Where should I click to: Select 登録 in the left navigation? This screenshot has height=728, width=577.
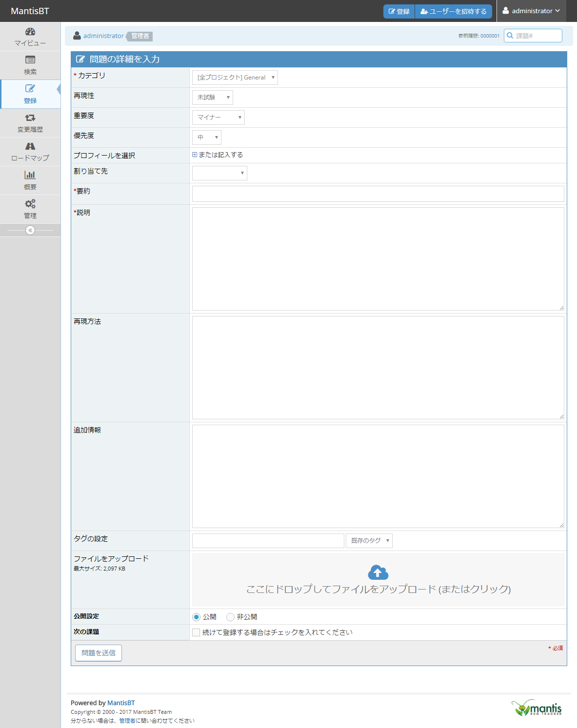coord(30,94)
